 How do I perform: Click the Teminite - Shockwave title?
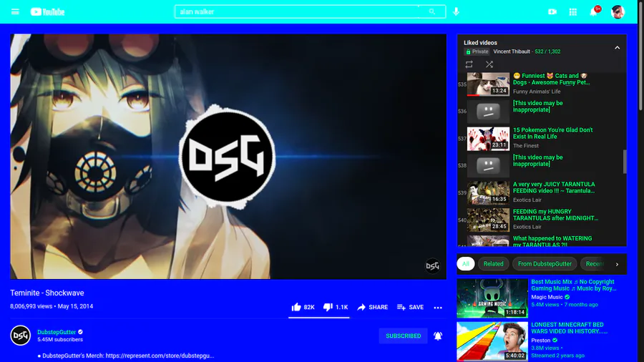(x=47, y=293)
